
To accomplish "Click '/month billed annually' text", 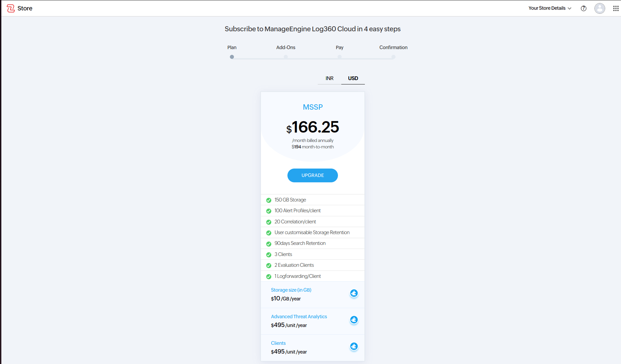I will (x=313, y=140).
